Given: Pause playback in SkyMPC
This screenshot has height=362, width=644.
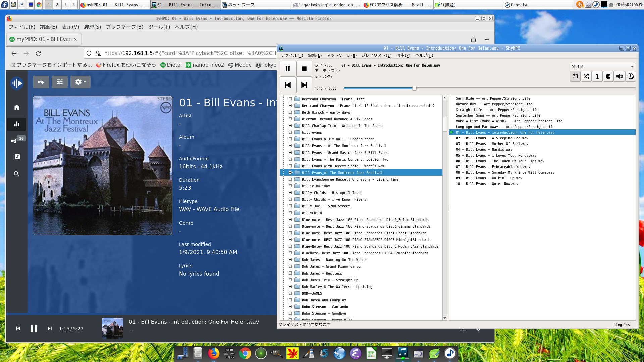Looking at the screenshot, I should coord(287,69).
